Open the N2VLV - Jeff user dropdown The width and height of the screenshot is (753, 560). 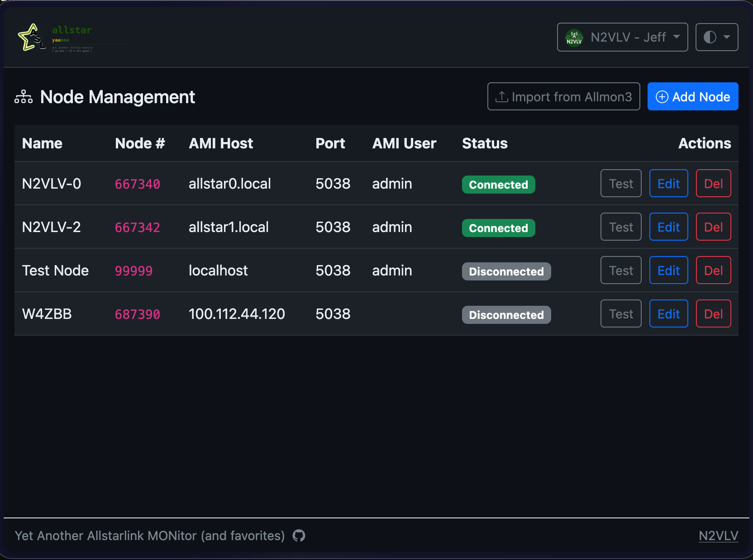point(622,37)
